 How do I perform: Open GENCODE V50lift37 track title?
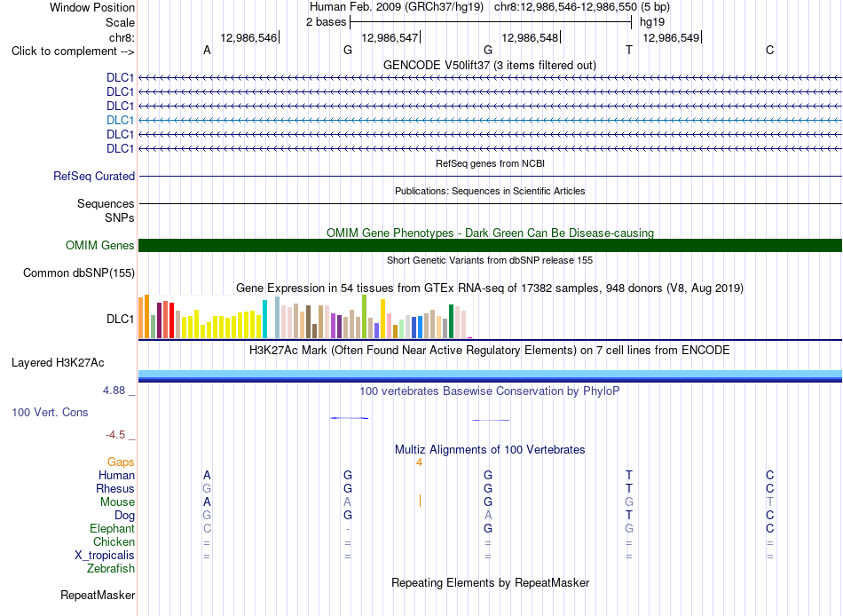point(490,65)
